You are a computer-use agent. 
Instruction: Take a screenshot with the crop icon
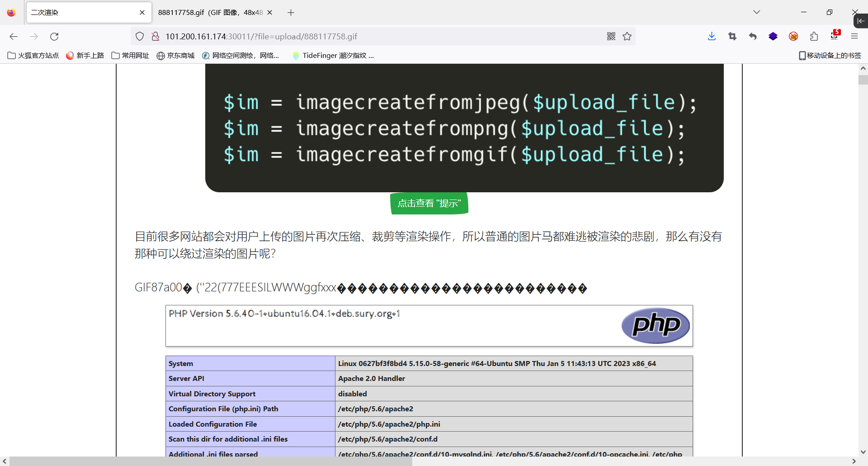coord(732,37)
